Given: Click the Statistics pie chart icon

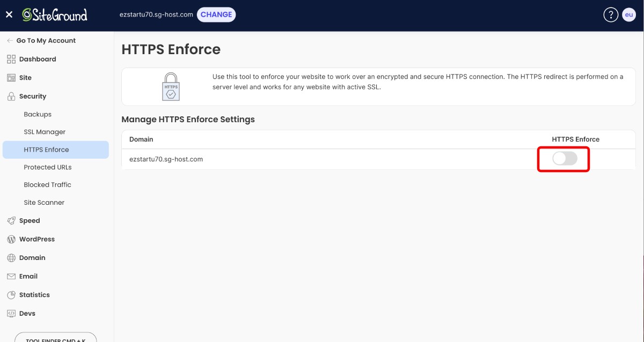Looking at the screenshot, I should (x=11, y=294).
